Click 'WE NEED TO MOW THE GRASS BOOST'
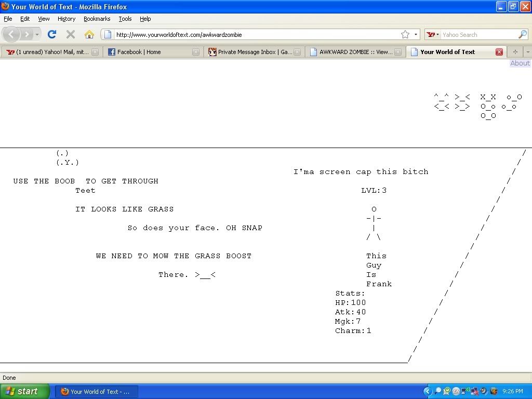The width and height of the screenshot is (532, 399). (x=174, y=256)
